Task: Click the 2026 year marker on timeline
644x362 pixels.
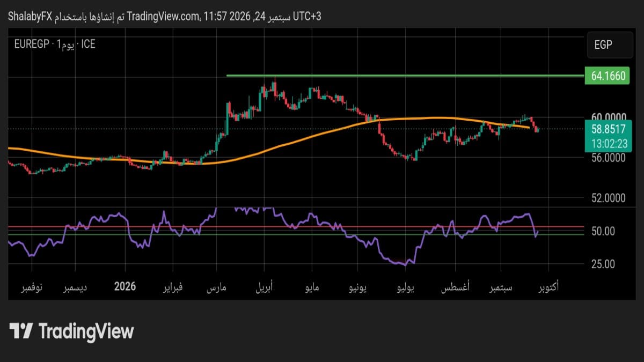Action: [x=126, y=287]
